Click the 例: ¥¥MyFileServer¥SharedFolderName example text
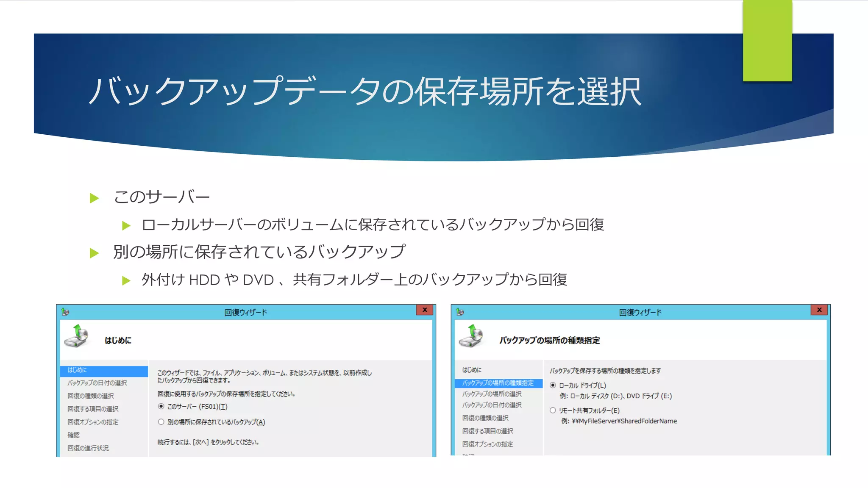This screenshot has height=488, width=868. (619, 421)
